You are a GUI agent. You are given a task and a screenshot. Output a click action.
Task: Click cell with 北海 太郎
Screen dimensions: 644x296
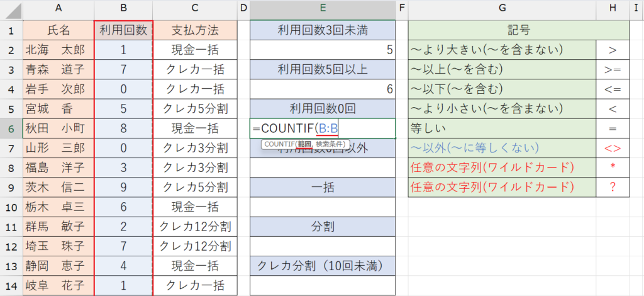coord(58,50)
